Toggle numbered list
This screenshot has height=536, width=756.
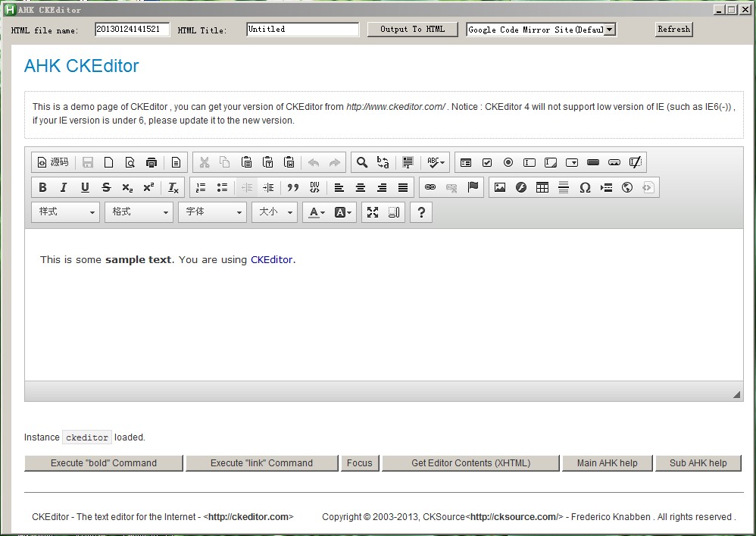point(201,188)
